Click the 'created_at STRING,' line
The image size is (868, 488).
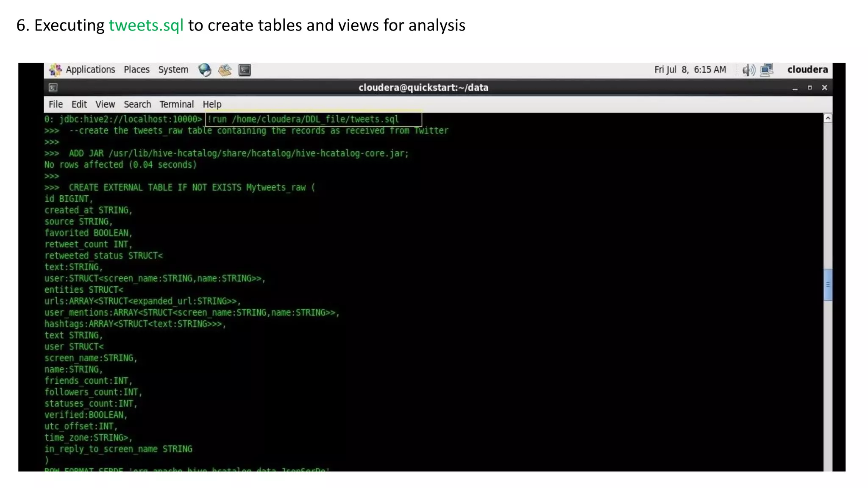pyautogui.click(x=88, y=210)
